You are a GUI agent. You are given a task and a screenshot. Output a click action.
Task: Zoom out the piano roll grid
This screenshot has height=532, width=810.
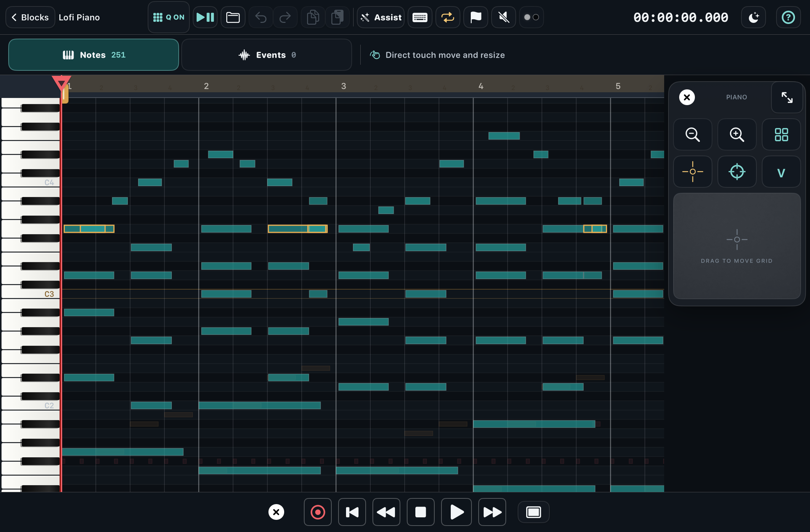[x=692, y=135]
